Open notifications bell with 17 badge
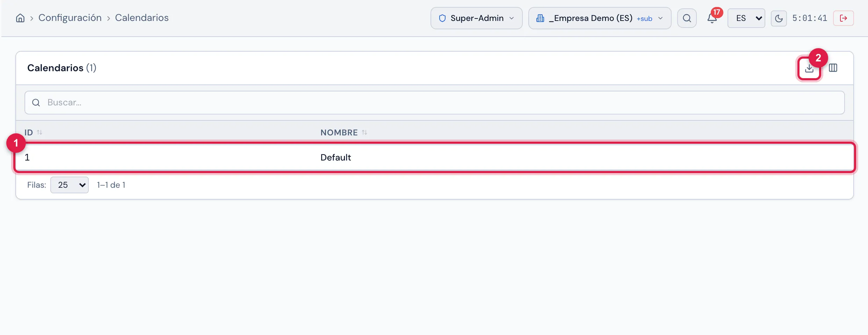 pyautogui.click(x=712, y=17)
